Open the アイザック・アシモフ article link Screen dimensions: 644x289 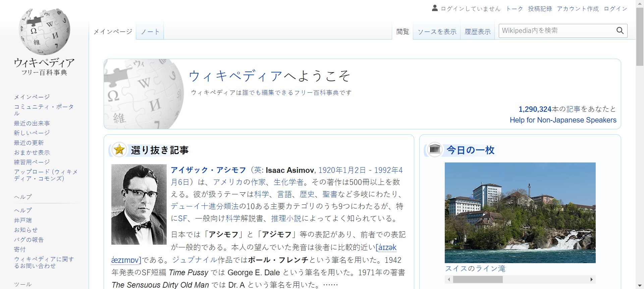[209, 170]
